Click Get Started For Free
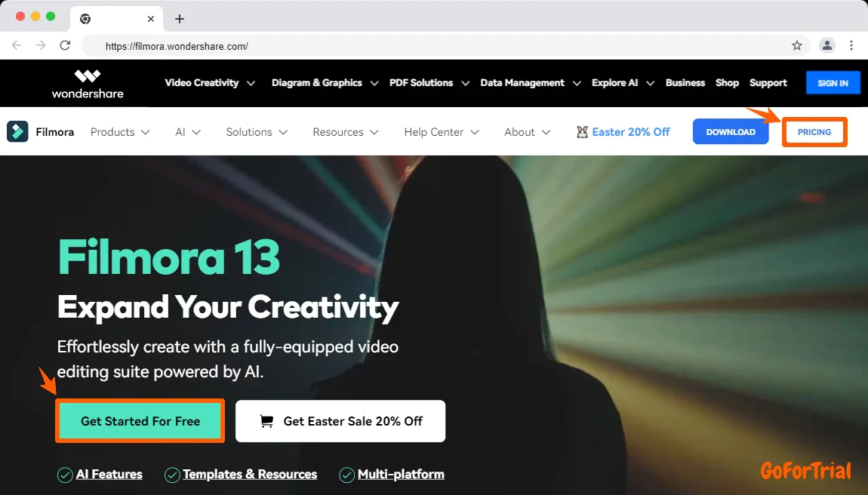 point(140,421)
